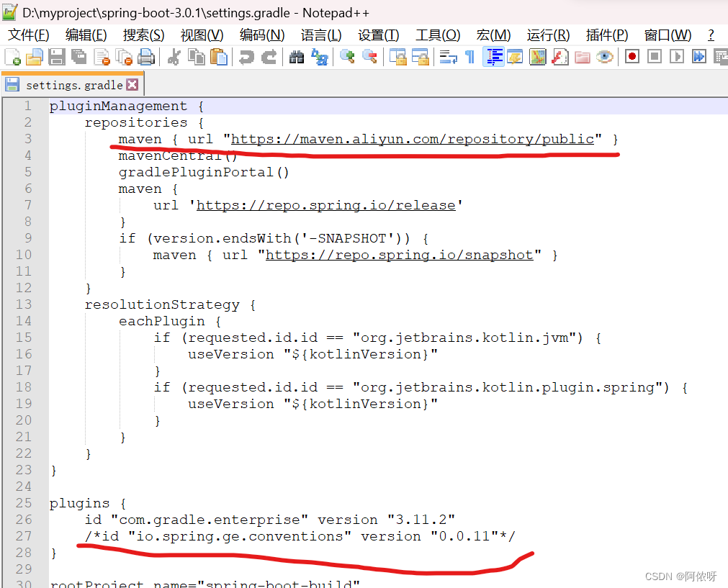Viewport: 728px width, 588px height.
Task: Click the Monitoring eye icon
Action: coord(604,57)
